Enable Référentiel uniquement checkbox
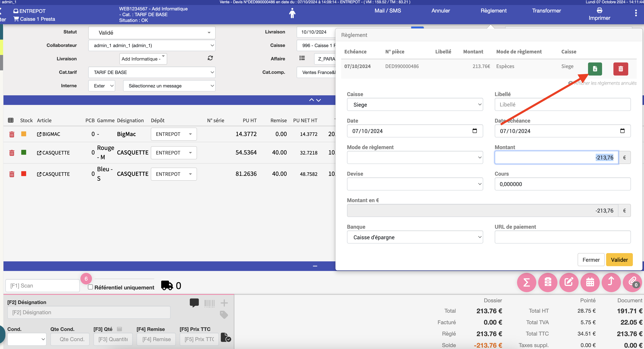The width and height of the screenshot is (644, 349). 90,287
